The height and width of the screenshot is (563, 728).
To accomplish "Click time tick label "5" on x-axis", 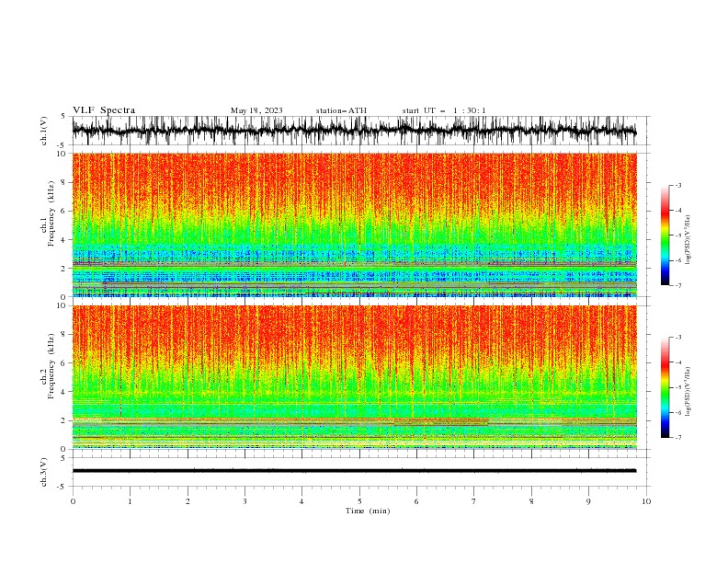I will [x=359, y=501].
